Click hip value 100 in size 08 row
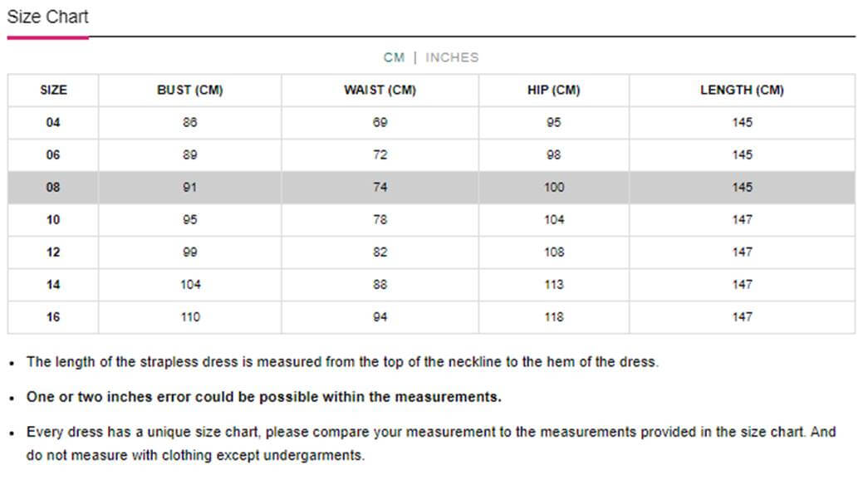The image size is (868, 480). (x=554, y=187)
